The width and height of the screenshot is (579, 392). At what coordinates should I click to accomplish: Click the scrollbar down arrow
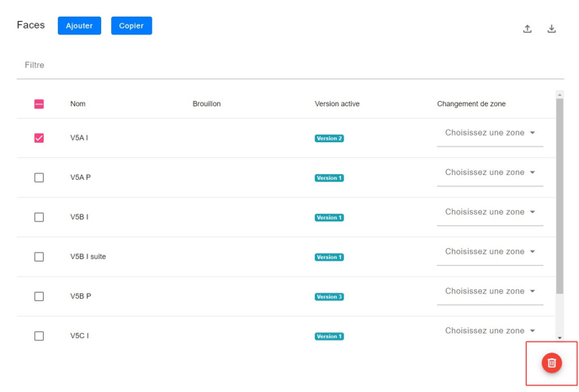point(560,337)
